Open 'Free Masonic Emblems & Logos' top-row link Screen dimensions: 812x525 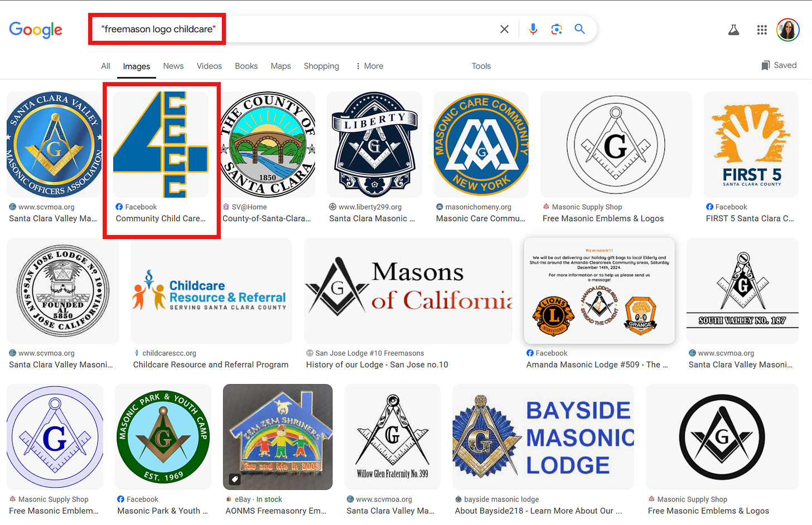603,218
